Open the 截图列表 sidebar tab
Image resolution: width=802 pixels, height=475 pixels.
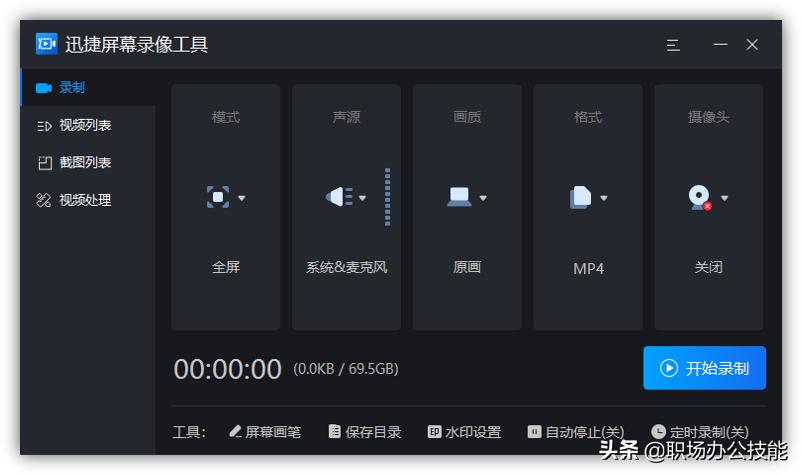coord(87,163)
